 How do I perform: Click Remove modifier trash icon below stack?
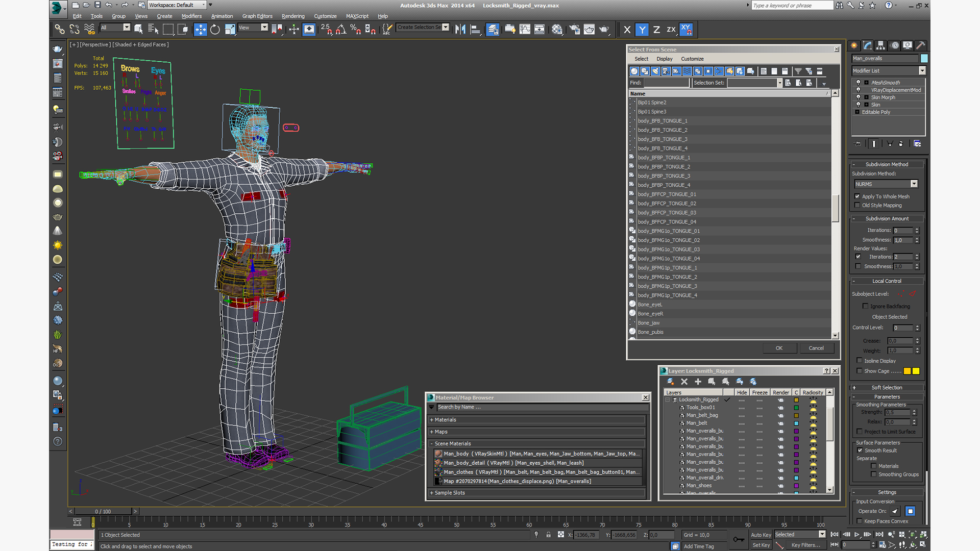(901, 144)
